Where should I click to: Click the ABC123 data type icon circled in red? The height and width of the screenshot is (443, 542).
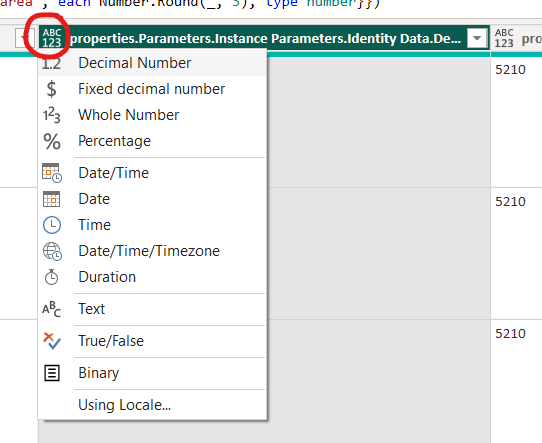pyautogui.click(x=52, y=38)
